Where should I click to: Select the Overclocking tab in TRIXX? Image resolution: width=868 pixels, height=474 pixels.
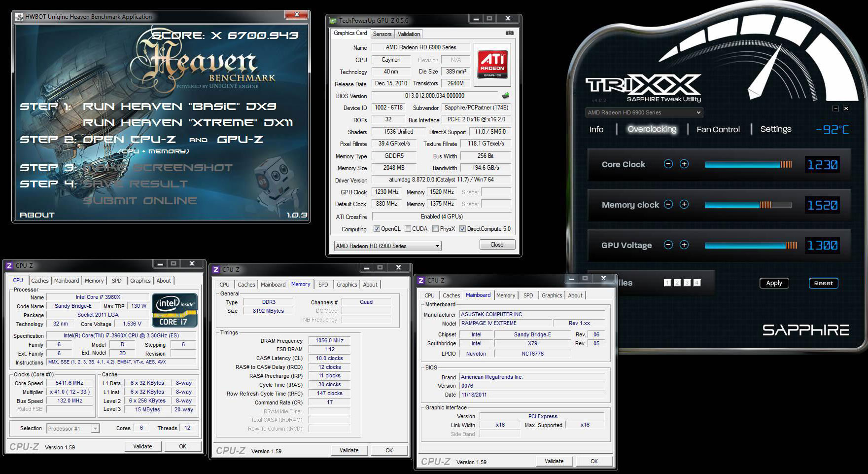(x=652, y=129)
